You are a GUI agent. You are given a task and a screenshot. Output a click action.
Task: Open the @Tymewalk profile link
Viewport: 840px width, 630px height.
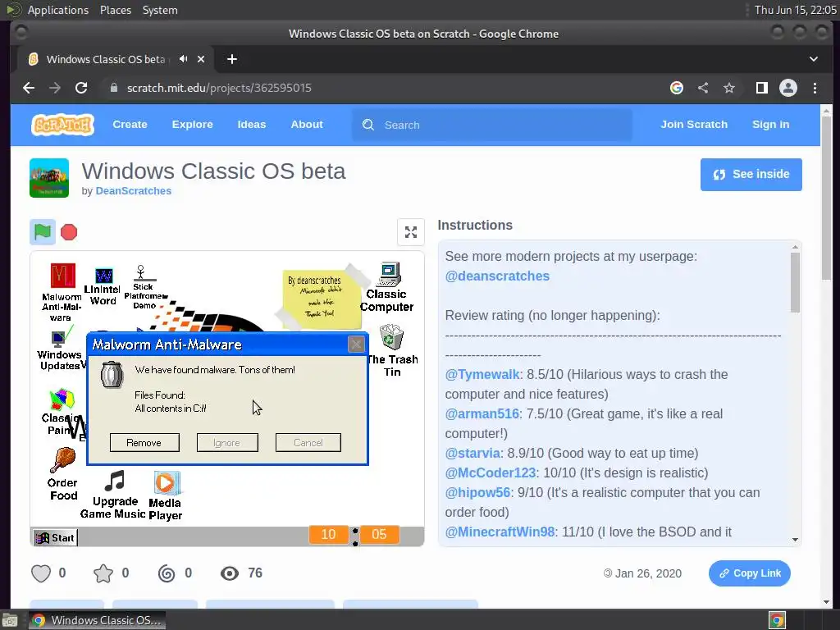(482, 374)
